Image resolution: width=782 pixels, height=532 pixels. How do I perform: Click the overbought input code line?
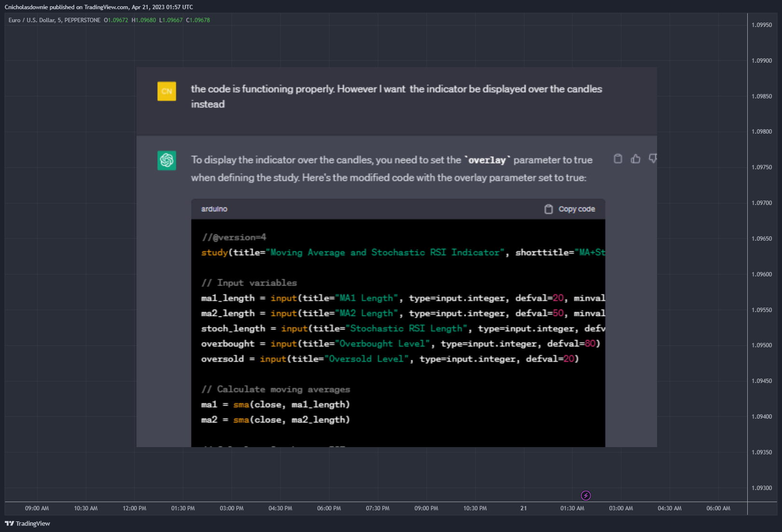coord(400,344)
